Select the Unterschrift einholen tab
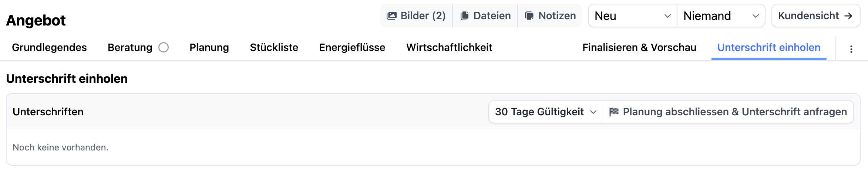The width and height of the screenshot is (868, 173). point(768,48)
